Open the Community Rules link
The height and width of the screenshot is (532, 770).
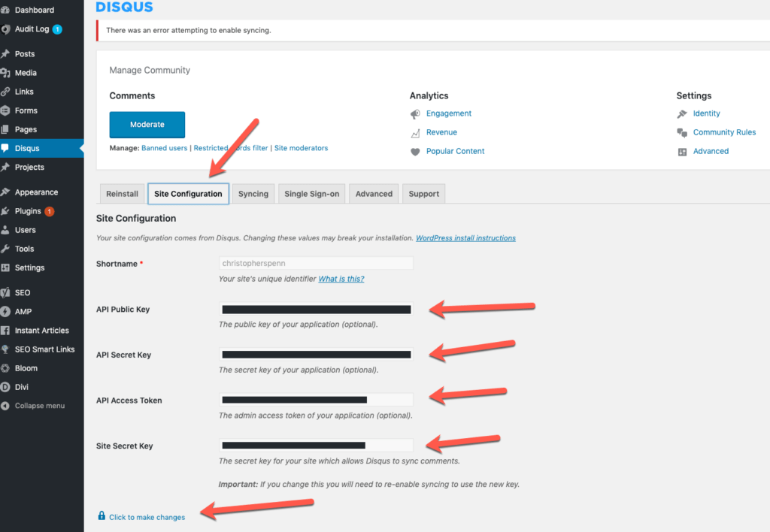724,132
